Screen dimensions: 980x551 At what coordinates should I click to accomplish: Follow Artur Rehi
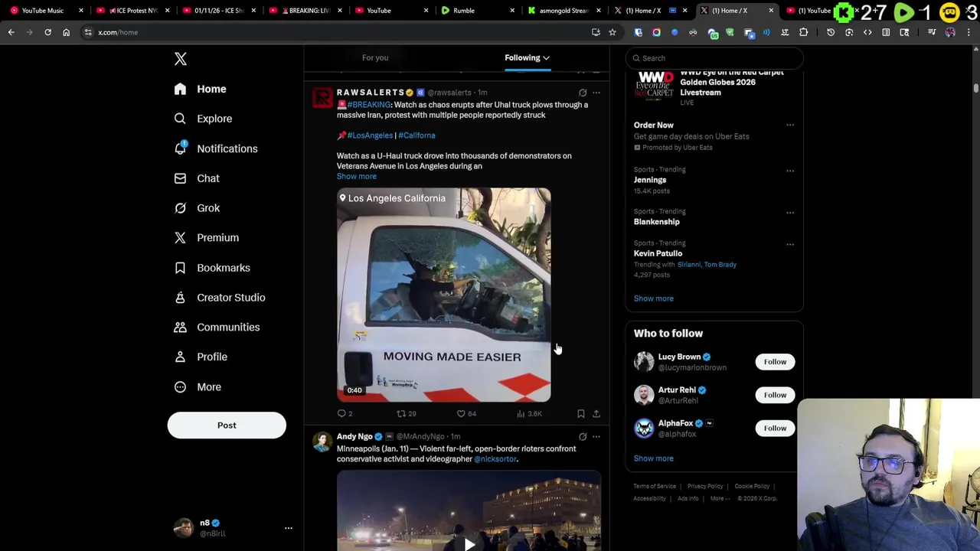coord(775,395)
